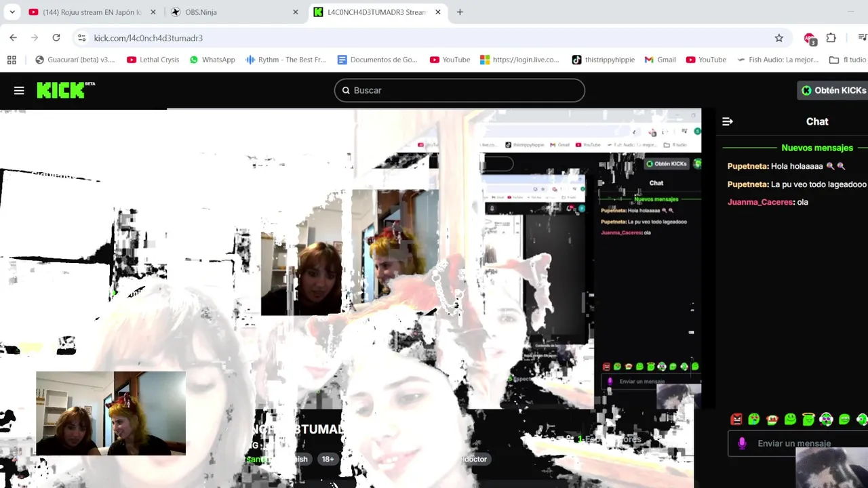The image size is (868, 488).
Task: Send the smiling green blob emote
Action: coord(790,420)
